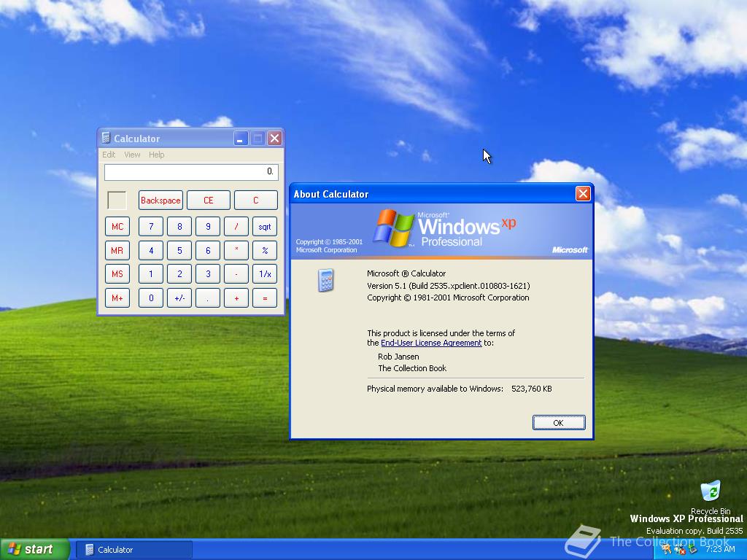
Task: Click the CE button in Calculator
Action: pos(208,201)
